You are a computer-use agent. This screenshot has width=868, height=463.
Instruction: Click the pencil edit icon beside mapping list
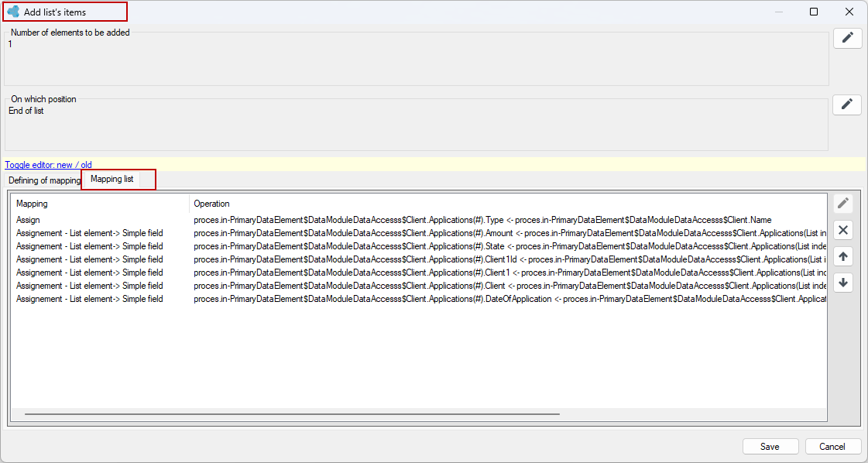click(843, 204)
